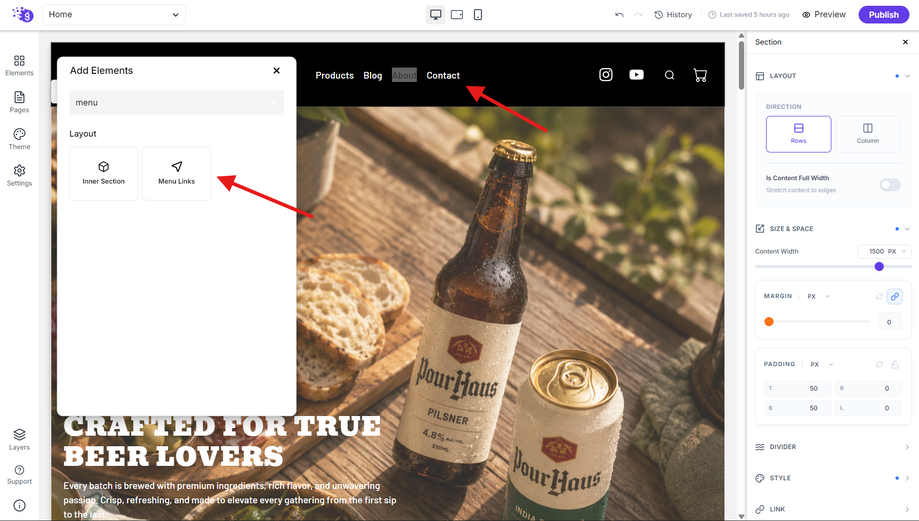Click the Blog menu link
Viewport: 919px width, 521px height.
(373, 76)
